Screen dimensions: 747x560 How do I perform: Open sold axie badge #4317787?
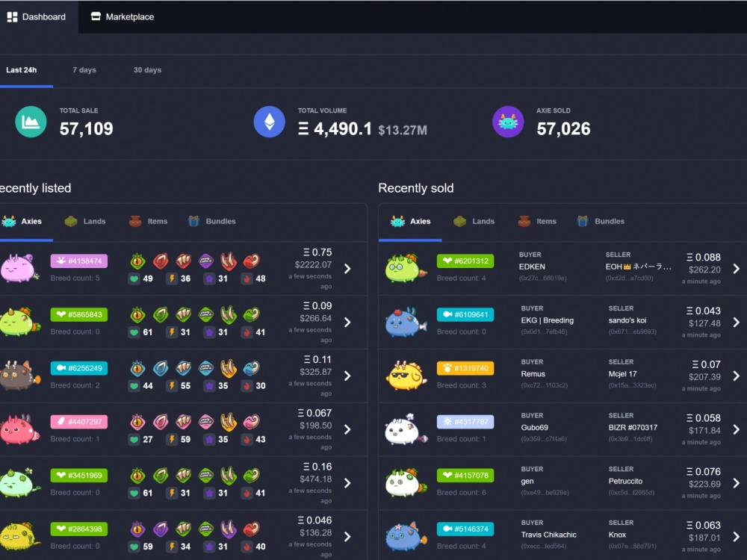[x=465, y=422]
